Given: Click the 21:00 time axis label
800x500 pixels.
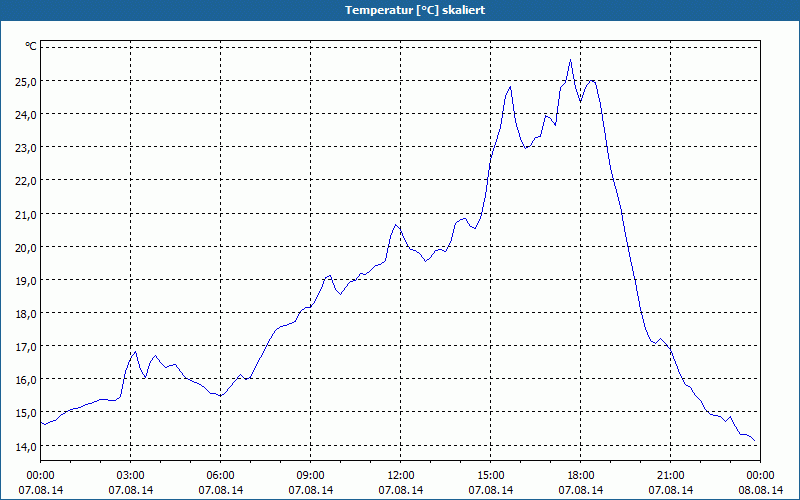Looking at the screenshot, I should click(x=670, y=476).
